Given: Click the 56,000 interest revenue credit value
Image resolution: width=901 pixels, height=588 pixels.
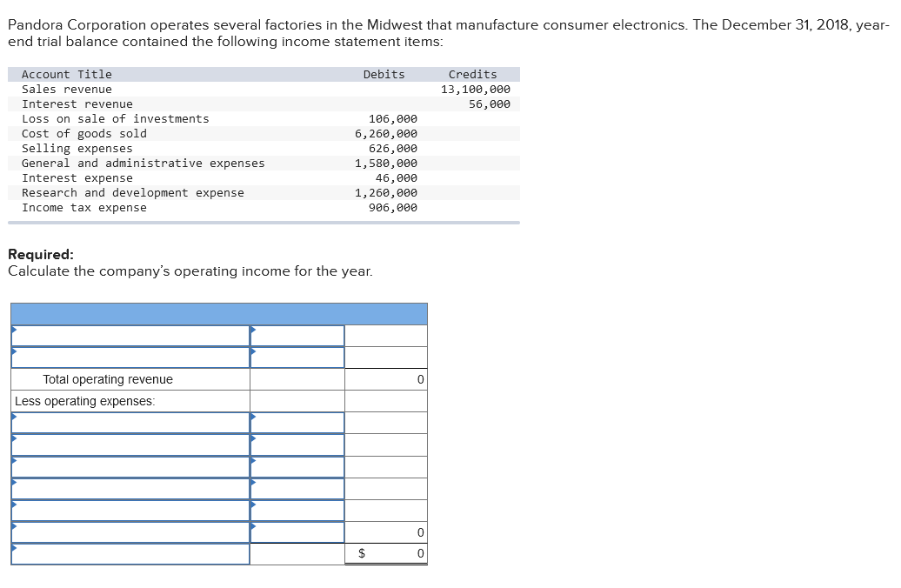Looking at the screenshot, I should (x=489, y=104).
